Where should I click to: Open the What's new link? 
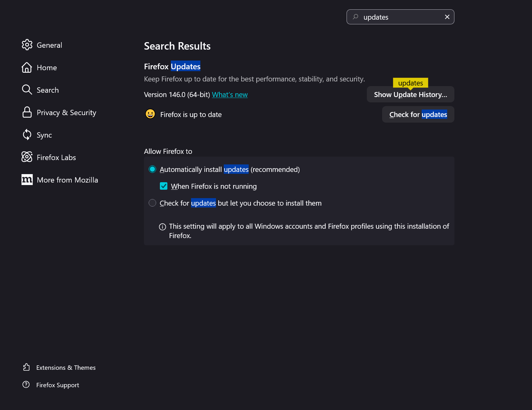[230, 95]
